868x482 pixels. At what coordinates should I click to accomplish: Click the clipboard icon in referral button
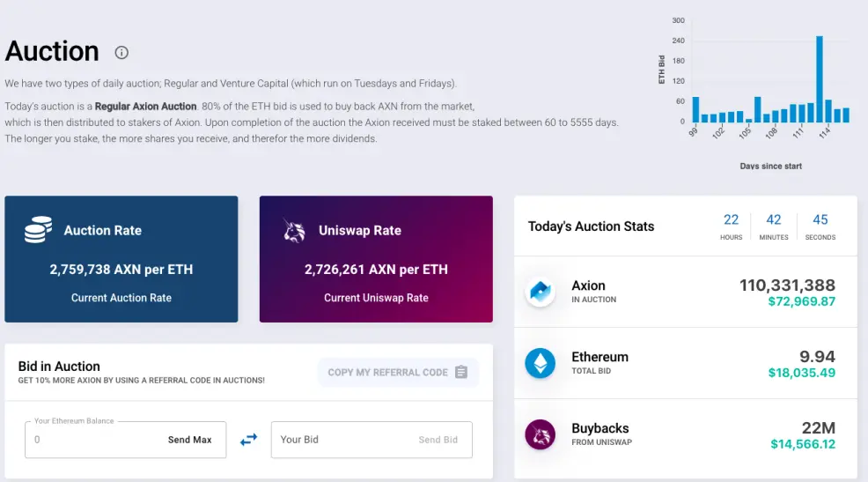tap(461, 372)
